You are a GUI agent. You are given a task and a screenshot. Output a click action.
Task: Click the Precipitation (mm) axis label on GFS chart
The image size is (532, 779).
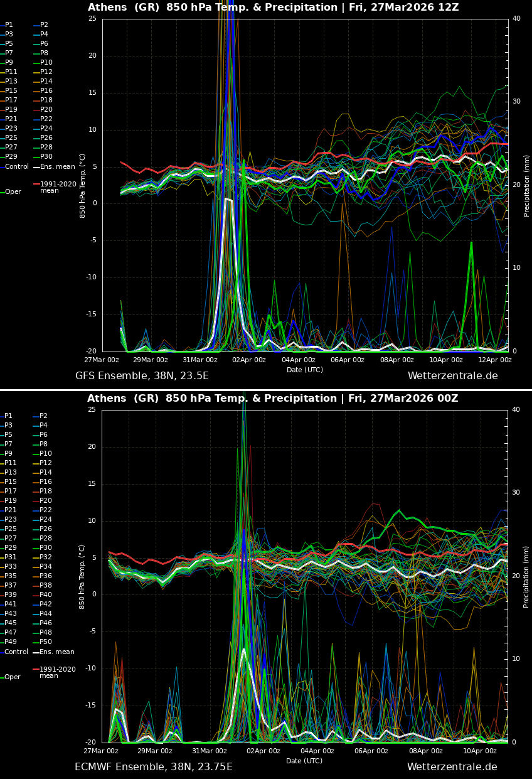tap(527, 186)
